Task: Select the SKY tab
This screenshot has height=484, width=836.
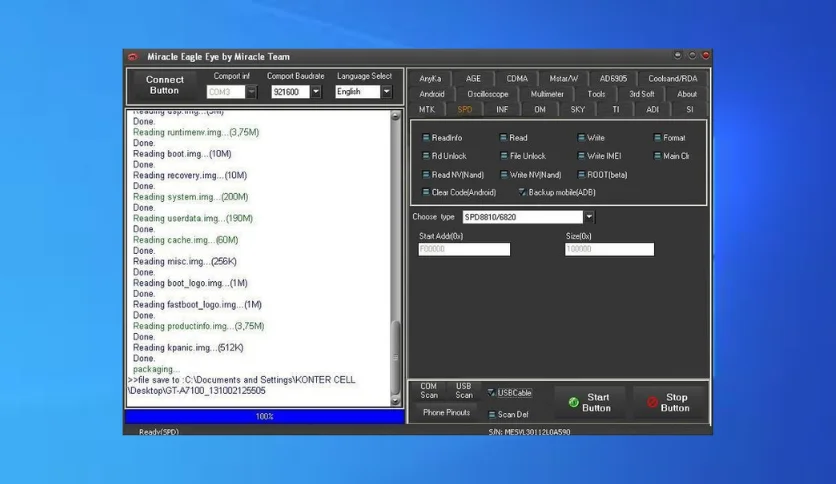Action: click(577, 109)
